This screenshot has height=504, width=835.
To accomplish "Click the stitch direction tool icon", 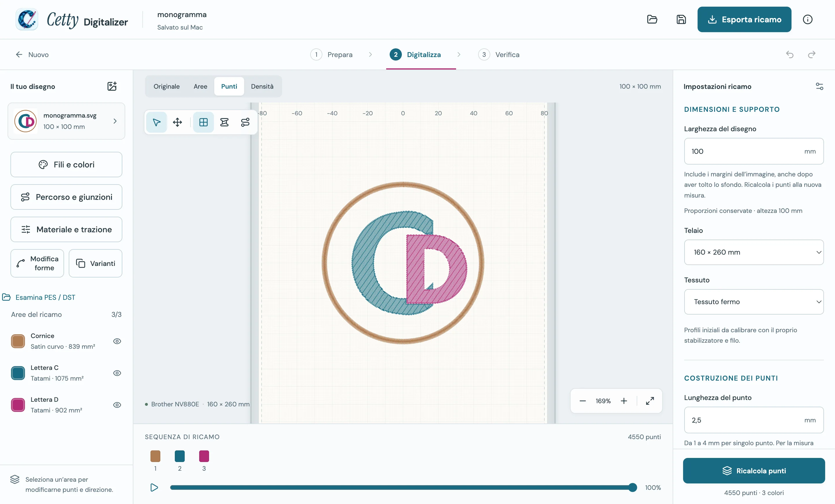I will click(224, 122).
